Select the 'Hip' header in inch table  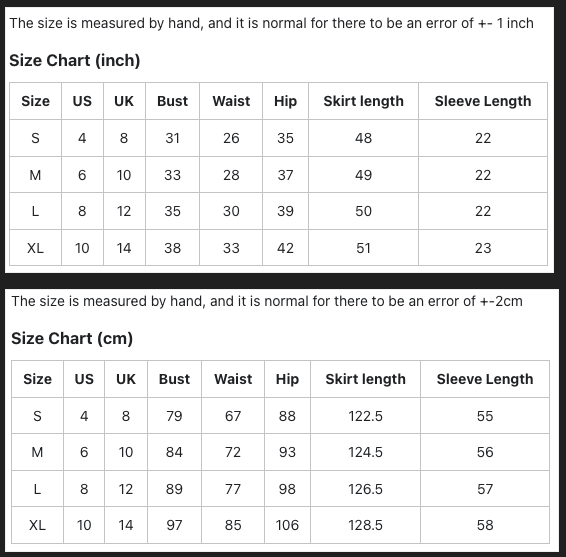pyautogui.click(x=285, y=101)
